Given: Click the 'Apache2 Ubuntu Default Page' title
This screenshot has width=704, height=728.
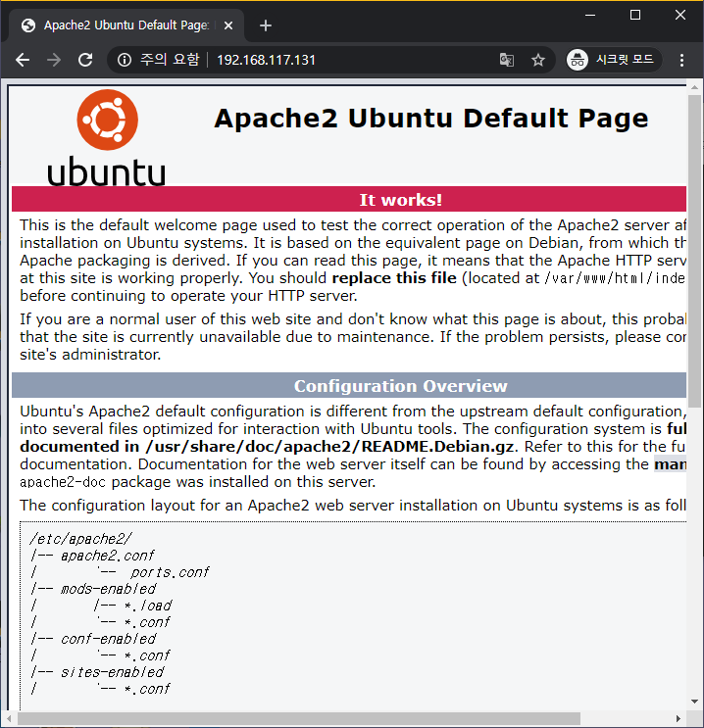Looking at the screenshot, I should click(x=430, y=119).
